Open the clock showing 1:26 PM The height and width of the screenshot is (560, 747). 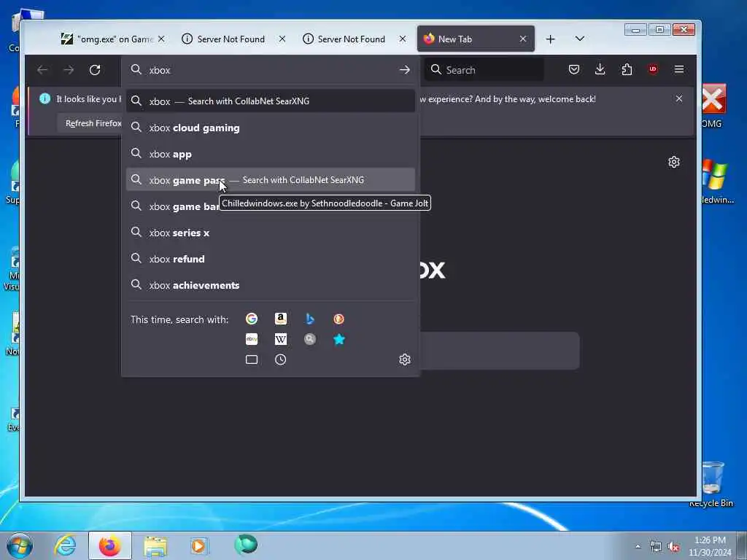710,546
